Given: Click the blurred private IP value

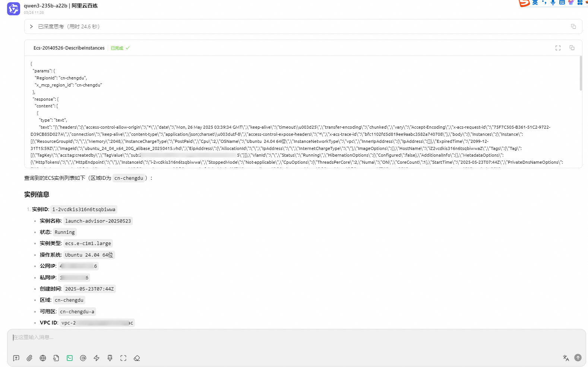Looking at the screenshot, I should pos(74,278).
